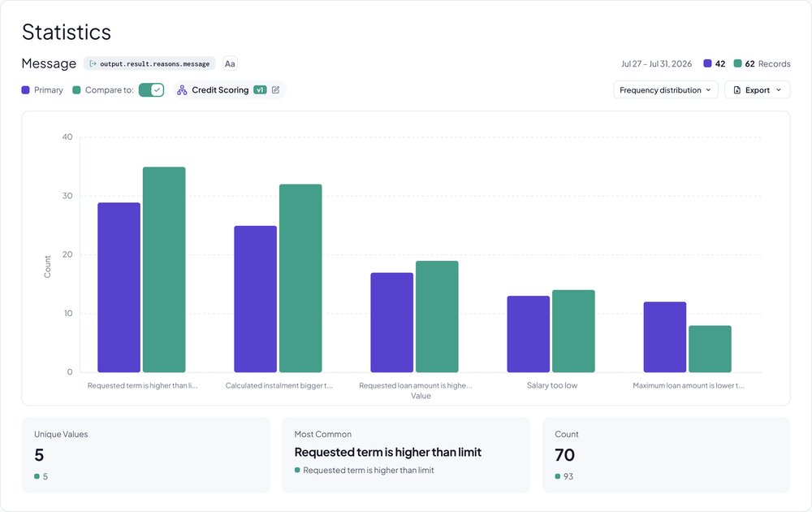812x512 pixels.
Task: Click the Unique Values card value 5
Action: [39, 455]
